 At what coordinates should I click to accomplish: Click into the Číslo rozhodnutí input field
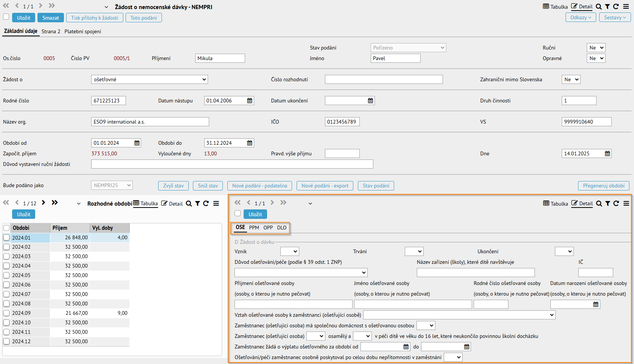click(x=384, y=79)
